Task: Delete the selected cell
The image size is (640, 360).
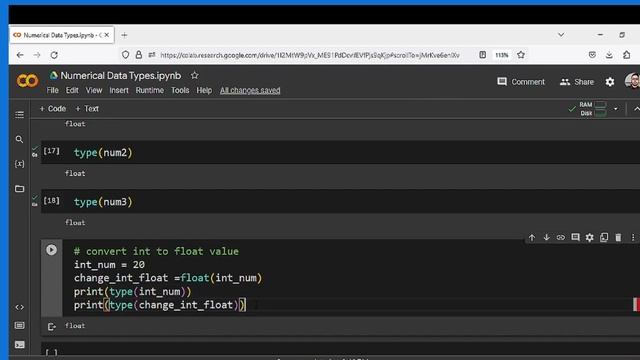Action: tap(618, 237)
